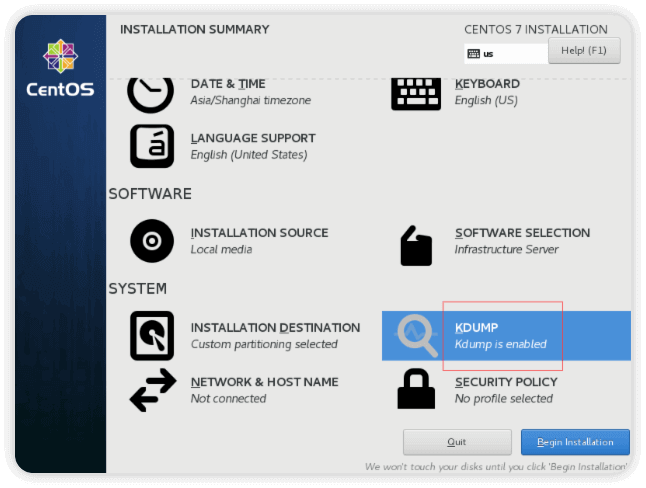Screen dimensions: 646x488
Task: Click the Installation Destination hard disk icon
Action: coord(152,336)
